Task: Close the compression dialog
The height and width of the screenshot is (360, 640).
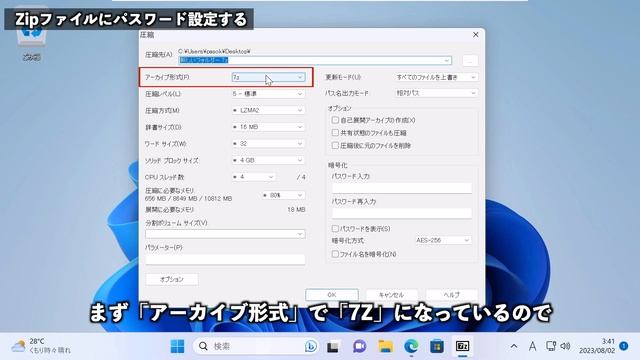Action: (x=476, y=35)
